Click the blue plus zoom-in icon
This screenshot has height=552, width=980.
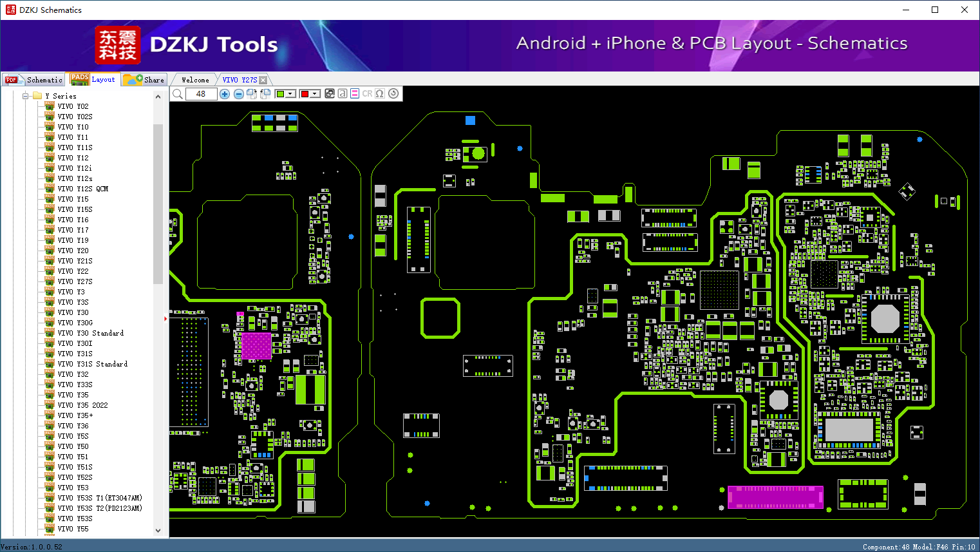225,94
